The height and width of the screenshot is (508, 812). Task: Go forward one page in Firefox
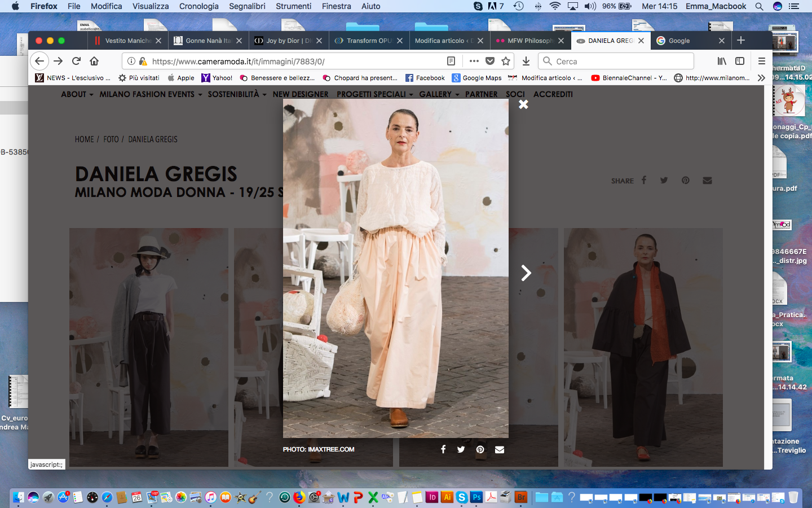pos(58,61)
